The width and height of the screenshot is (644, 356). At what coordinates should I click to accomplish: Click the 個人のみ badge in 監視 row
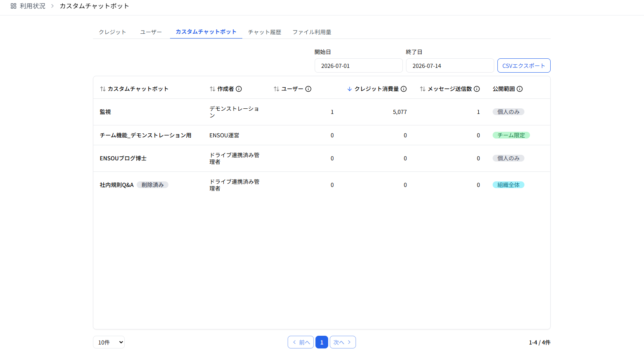509,112
